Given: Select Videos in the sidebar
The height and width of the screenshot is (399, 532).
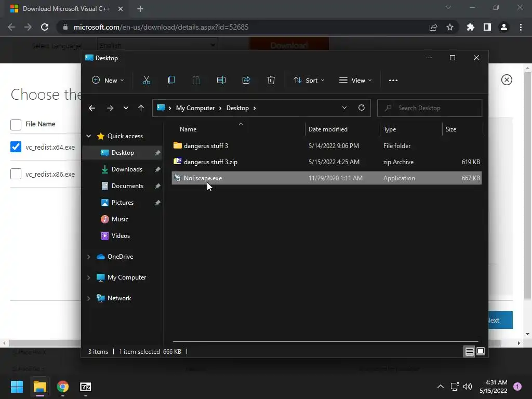Looking at the screenshot, I should [121, 236].
